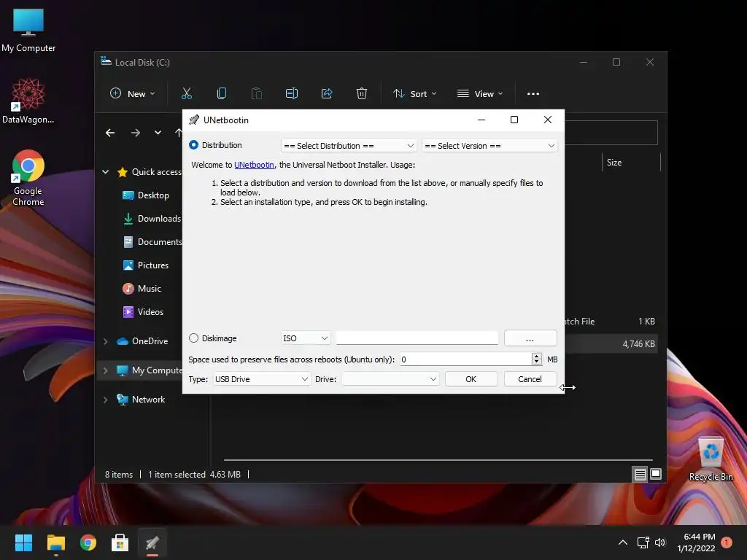Decrease the persistence space value with down arrow
The height and width of the screenshot is (560, 747).
click(536, 362)
